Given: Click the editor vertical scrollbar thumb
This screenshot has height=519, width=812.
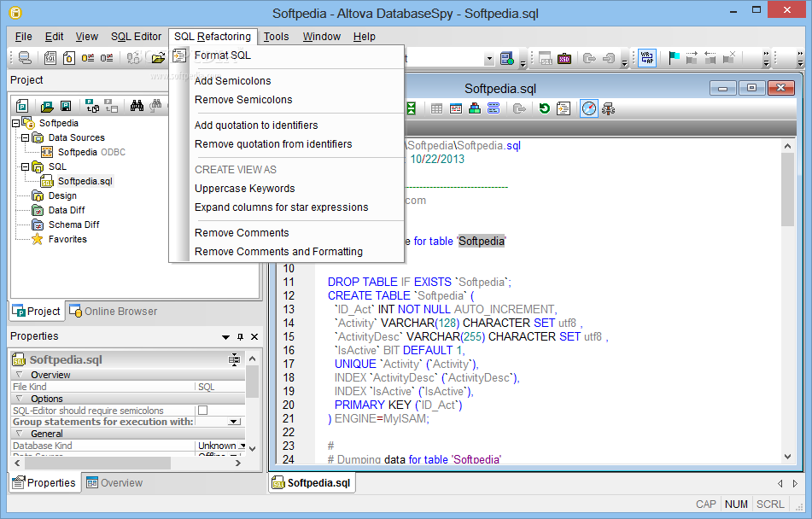Looking at the screenshot, I should point(787,190).
